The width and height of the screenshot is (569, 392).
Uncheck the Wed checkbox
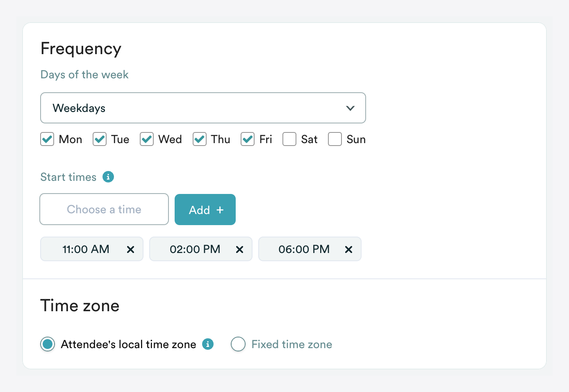click(x=147, y=139)
